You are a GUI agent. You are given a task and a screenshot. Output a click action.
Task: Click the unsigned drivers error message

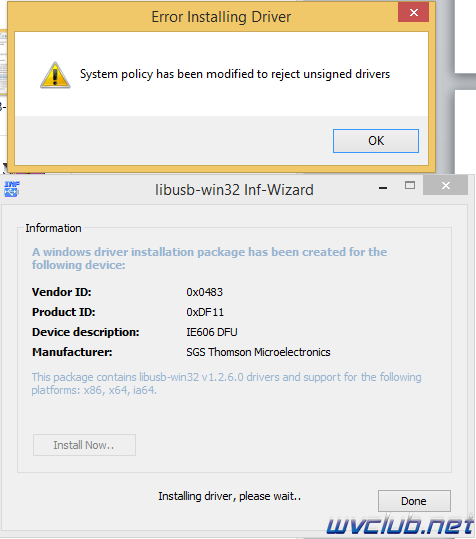(235, 74)
